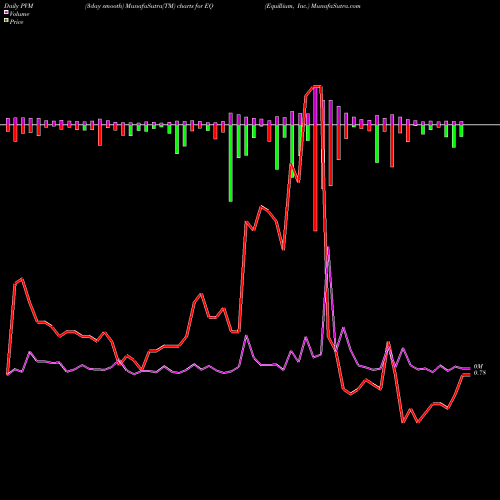Click the '(Equillium, Inc.) MunafaSutra.com' text
The width and height of the screenshot is (500, 500).
click(x=313, y=6)
